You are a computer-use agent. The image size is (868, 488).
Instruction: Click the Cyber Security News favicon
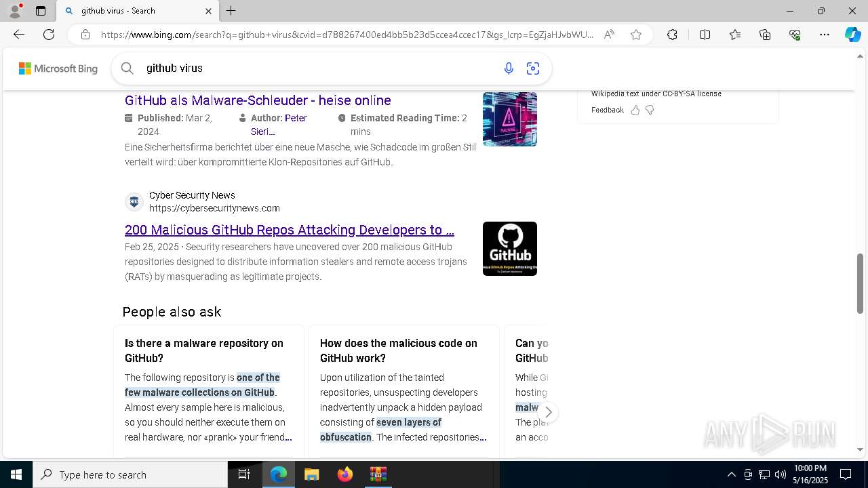point(134,202)
